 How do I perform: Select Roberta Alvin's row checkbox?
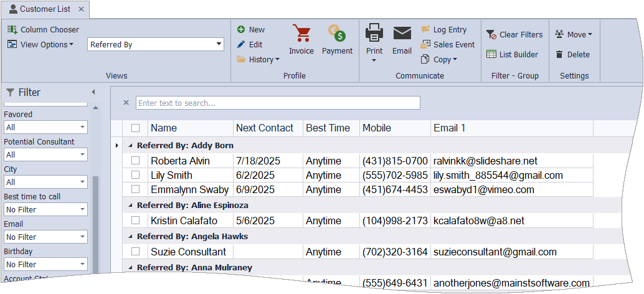tap(135, 161)
